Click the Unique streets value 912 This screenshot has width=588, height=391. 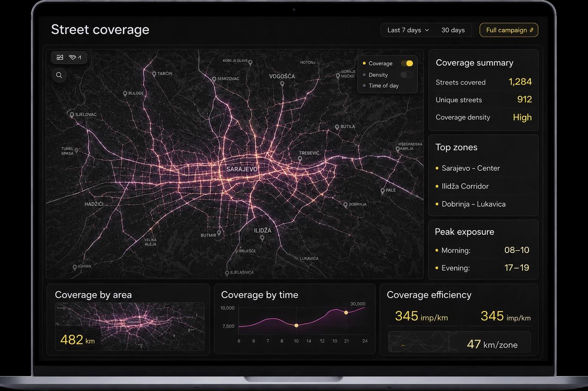click(x=524, y=99)
